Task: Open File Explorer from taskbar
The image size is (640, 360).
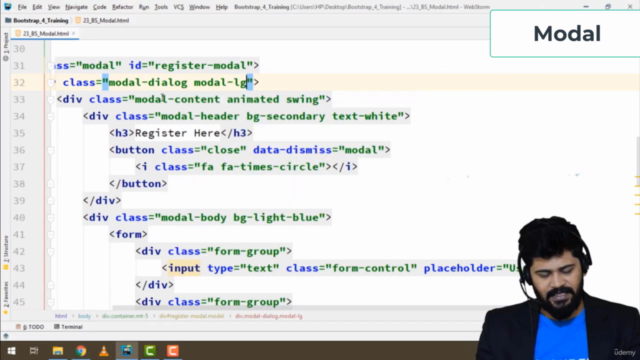Action: coord(58,351)
